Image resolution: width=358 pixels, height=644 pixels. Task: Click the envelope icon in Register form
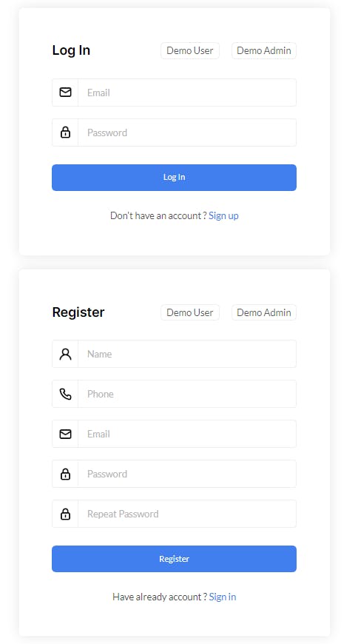coord(65,434)
